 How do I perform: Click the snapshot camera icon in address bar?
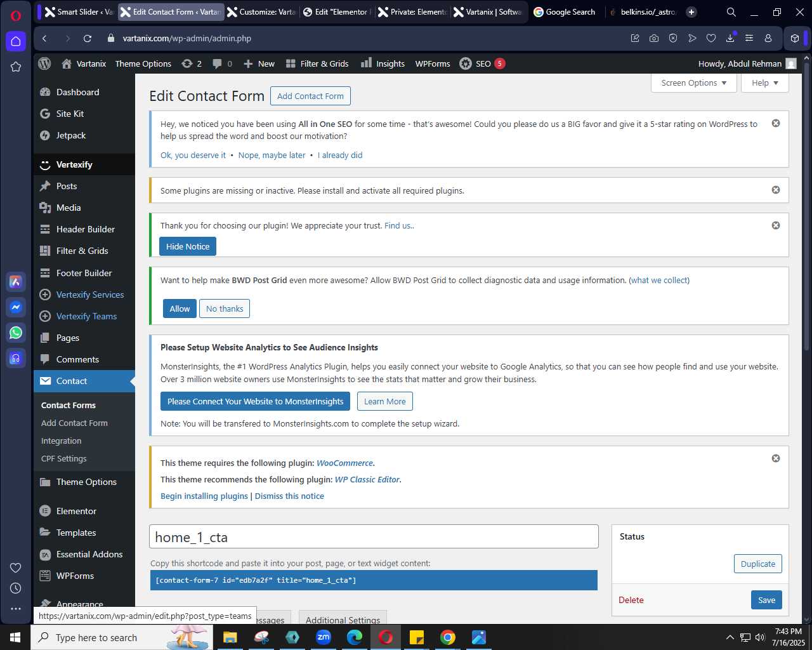(x=654, y=39)
